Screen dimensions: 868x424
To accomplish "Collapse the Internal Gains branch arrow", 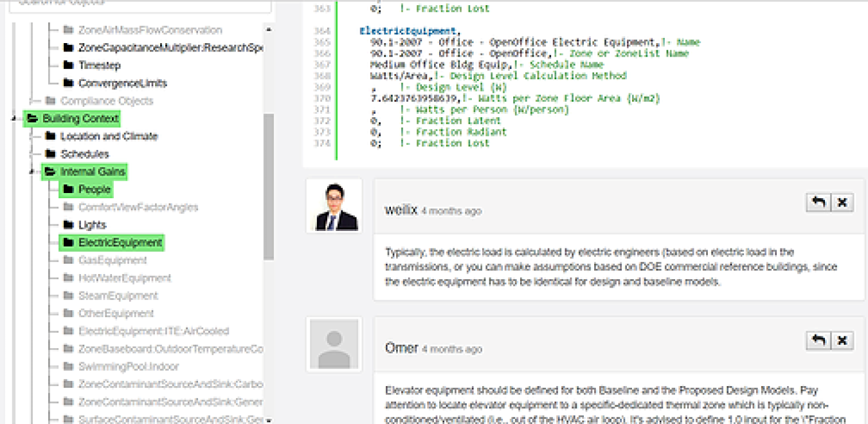I will tap(32, 172).
